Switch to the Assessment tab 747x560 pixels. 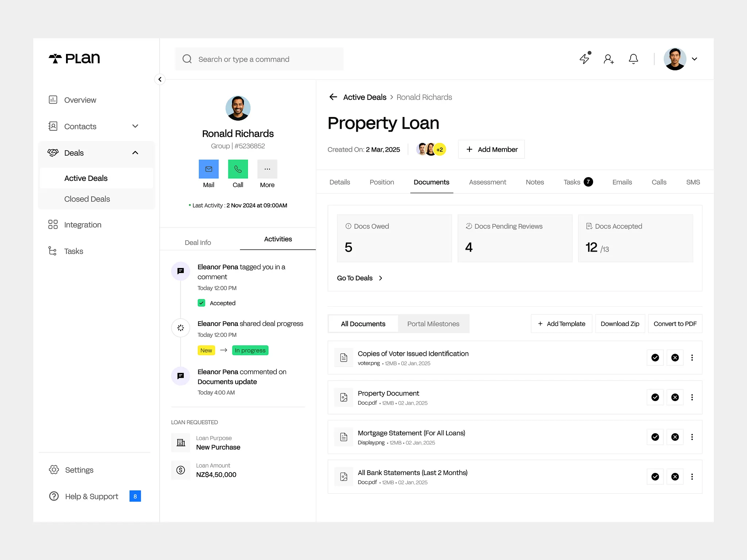[487, 182]
